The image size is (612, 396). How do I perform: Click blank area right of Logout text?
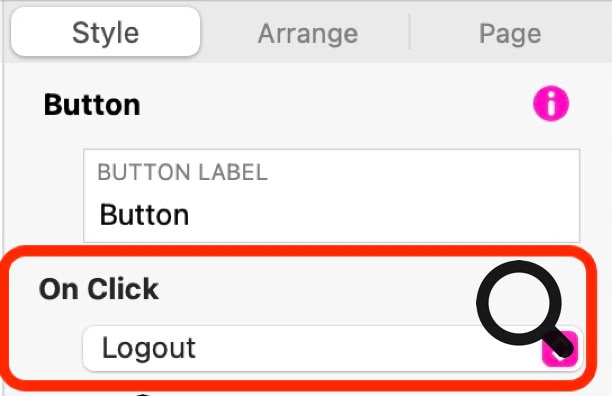pyautogui.click(x=332, y=348)
